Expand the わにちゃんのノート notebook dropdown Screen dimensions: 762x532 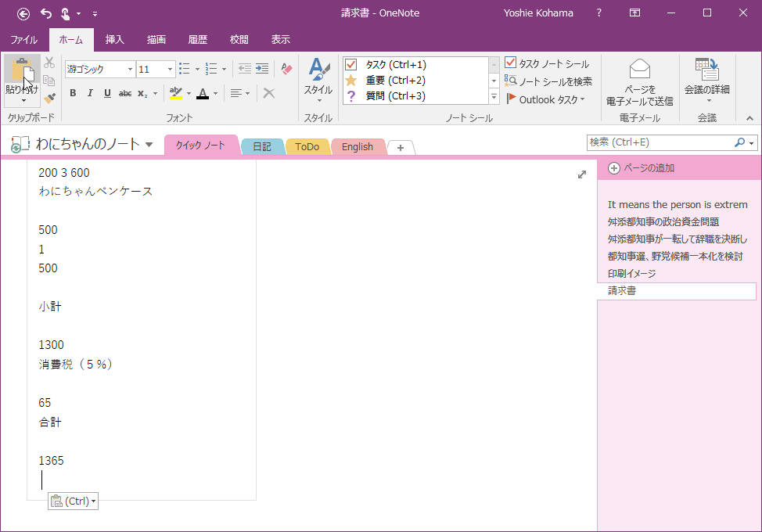click(x=149, y=145)
